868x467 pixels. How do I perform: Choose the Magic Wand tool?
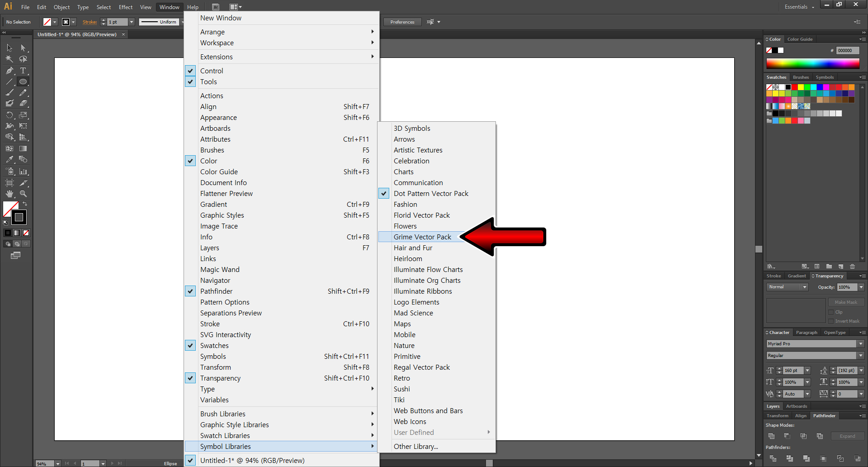9,59
